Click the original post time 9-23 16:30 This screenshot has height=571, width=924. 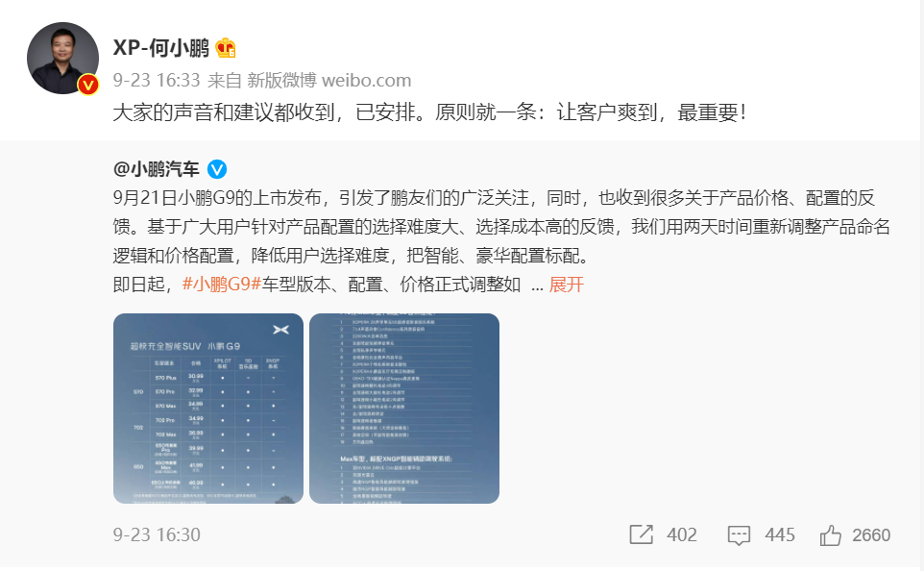(157, 535)
